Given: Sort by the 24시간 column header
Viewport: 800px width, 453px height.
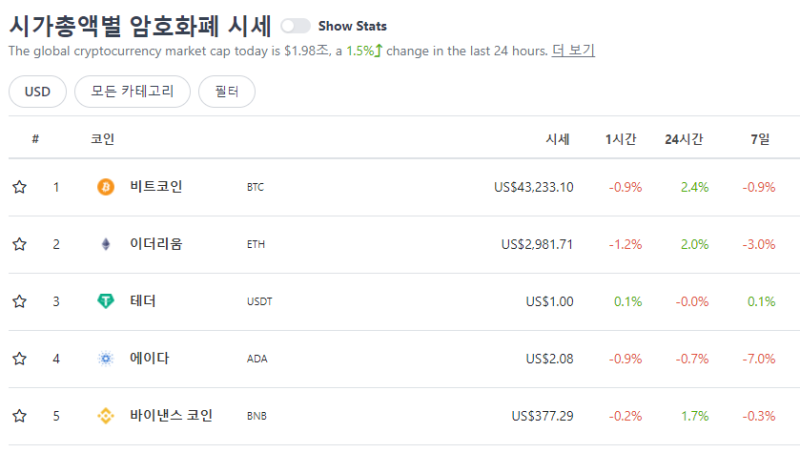Looking at the screenshot, I should (x=684, y=139).
